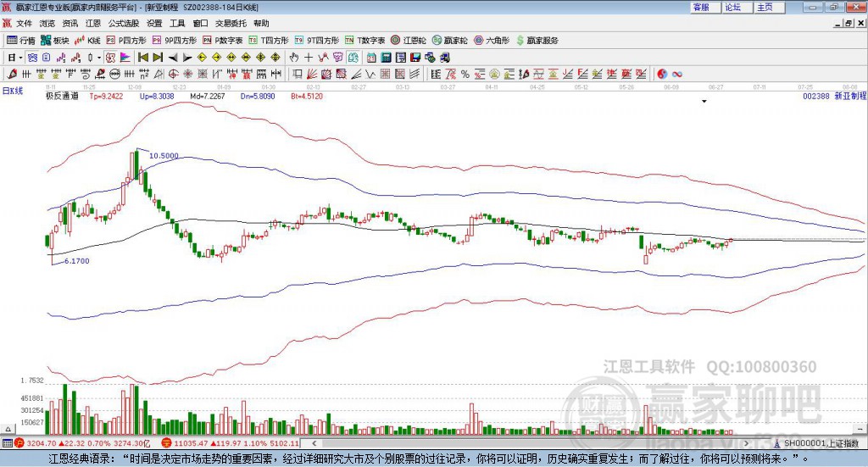This screenshot has width=868, height=467.
Task: Jump to last bar with green skip-forward icon
Action: pyautogui.click(x=158, y=58)
